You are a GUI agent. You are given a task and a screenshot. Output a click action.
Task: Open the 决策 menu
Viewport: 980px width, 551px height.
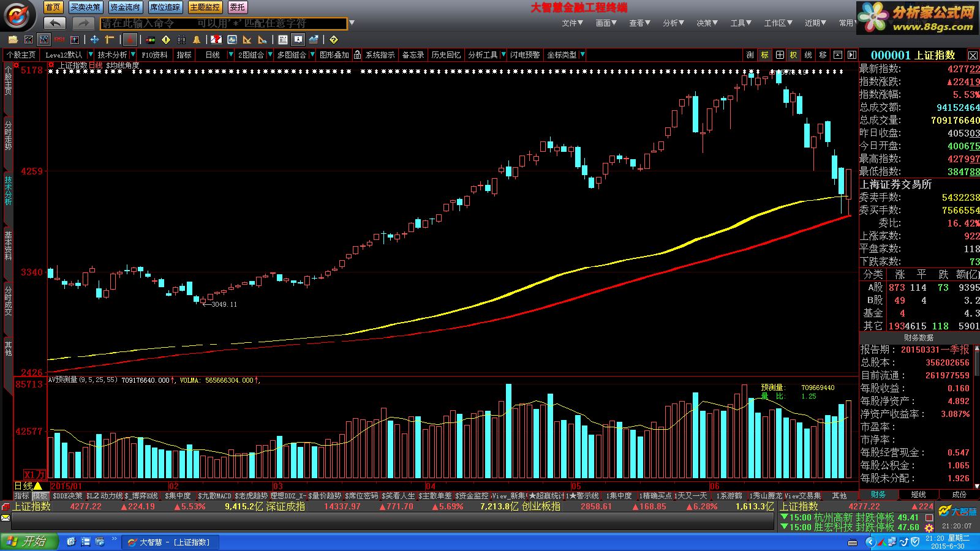pyautogui.click(x=707, y=23)
